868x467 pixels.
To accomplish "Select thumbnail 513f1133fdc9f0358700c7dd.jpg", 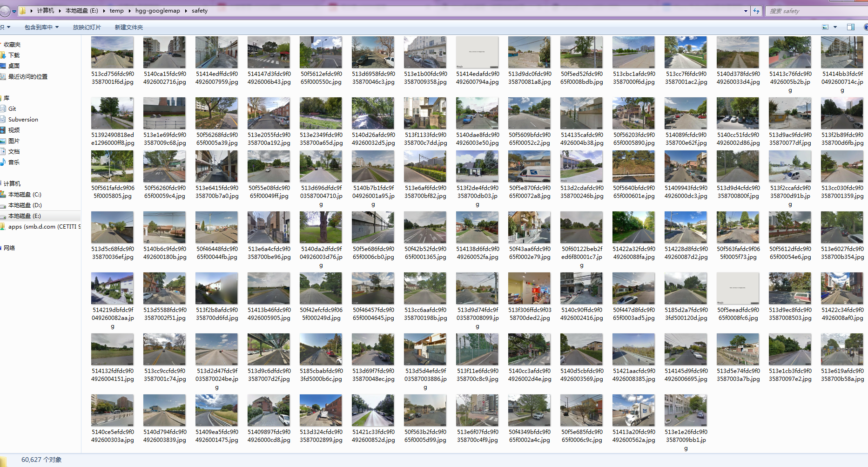I will (425, 113).
